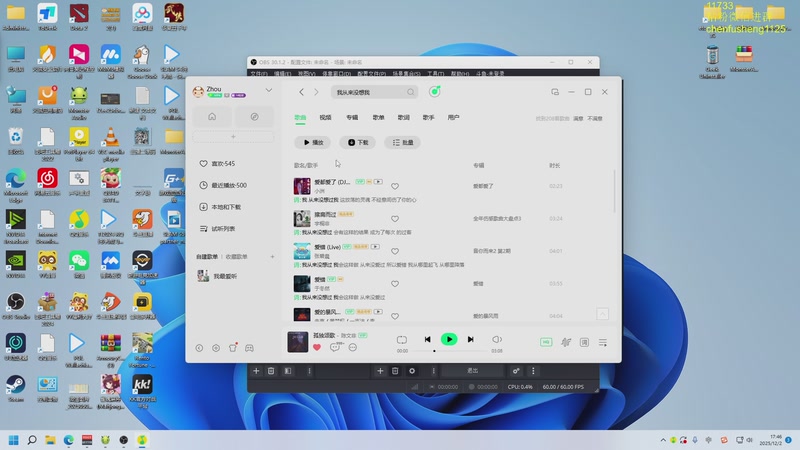800x450 pixels.
Task: Click the volume speaker icon
Action: (x=496, y=339)
